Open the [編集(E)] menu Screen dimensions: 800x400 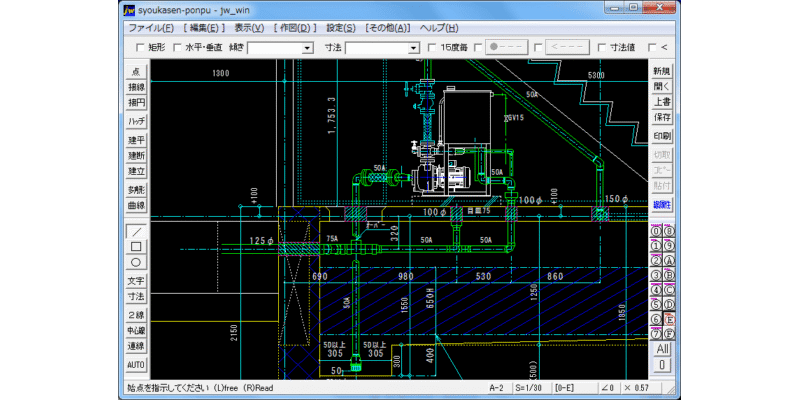[x=204, y=28]
